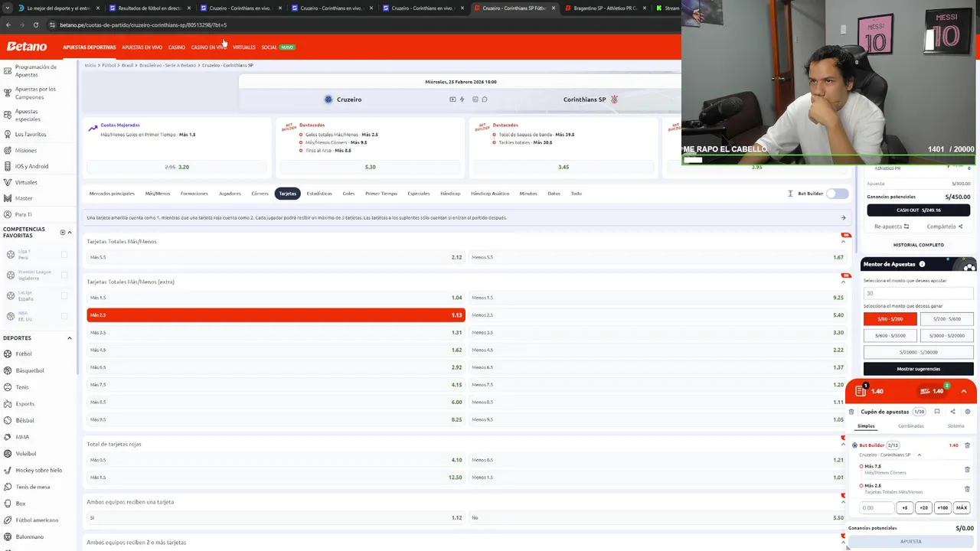The image size is (980, 551).
Task: Select Béisbol sport icon
Action: pyautogui.click(x=7, y=421)
